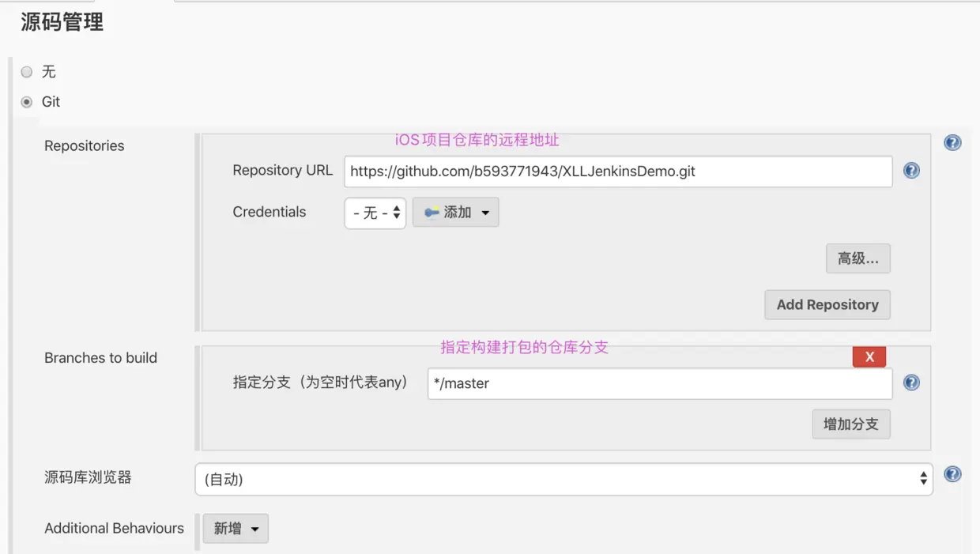The width and height of the screenshot is (980, 554).
Task: Click the Repository URL label
Action: click(x=283, y=171)
